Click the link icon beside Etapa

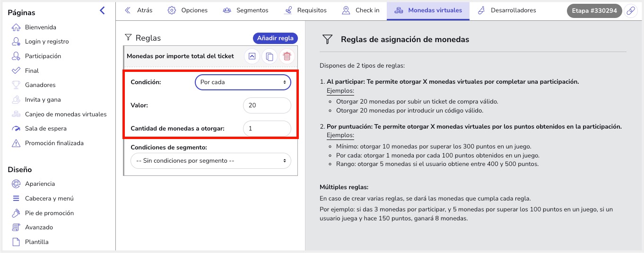pos(631,11)
